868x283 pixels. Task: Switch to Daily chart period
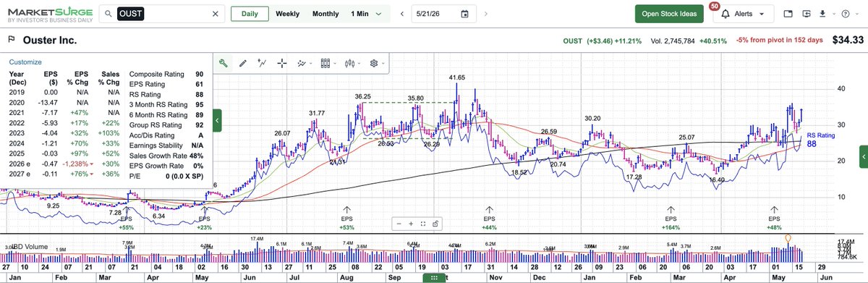coord(249,14)
